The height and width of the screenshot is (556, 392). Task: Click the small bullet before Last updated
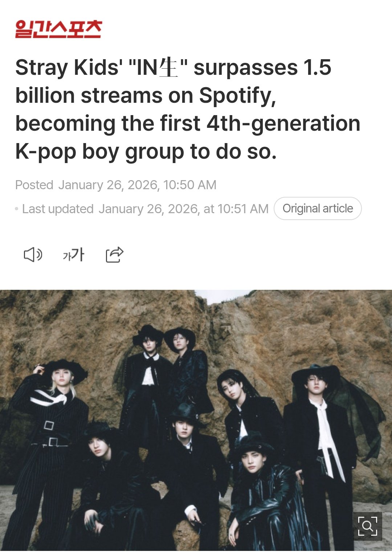(17, 209)
